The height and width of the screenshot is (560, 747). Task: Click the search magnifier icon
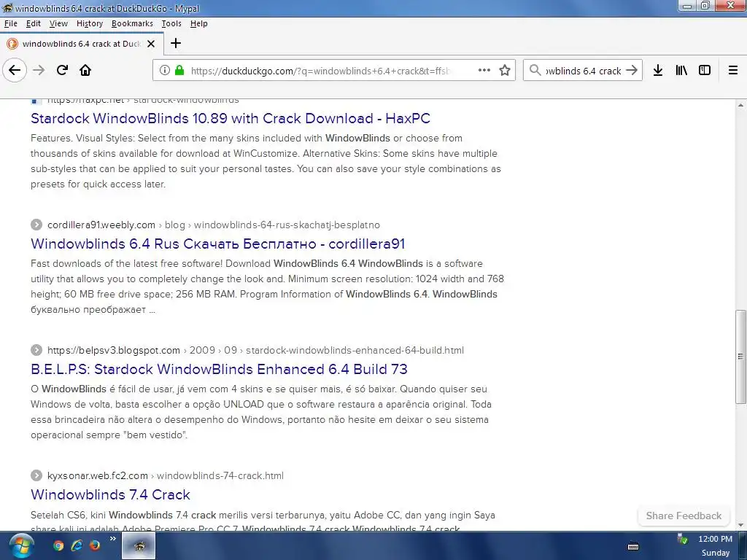(535, 71)
